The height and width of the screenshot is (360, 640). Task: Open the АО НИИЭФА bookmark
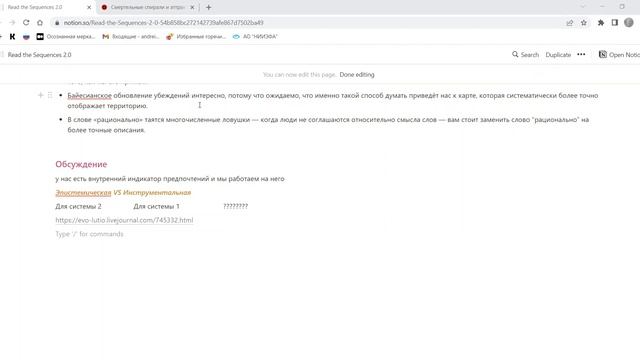[255, 37]
